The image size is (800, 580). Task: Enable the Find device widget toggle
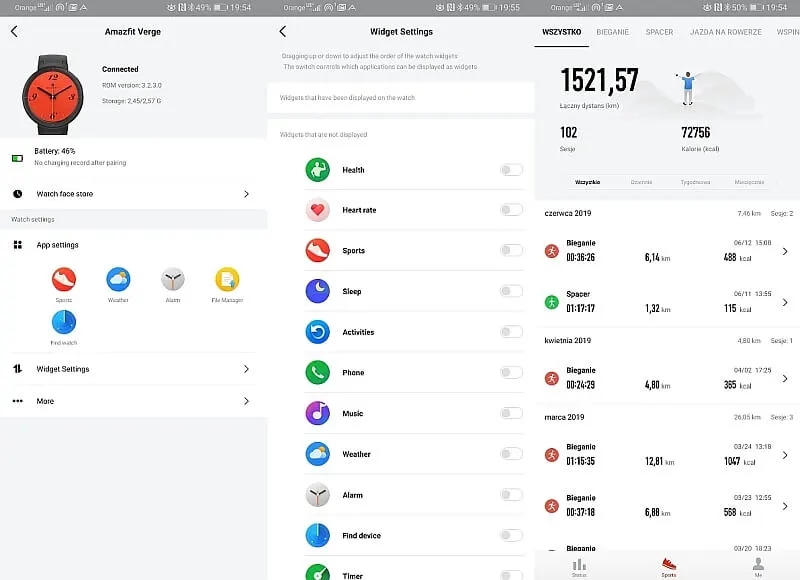click(511, 535)
